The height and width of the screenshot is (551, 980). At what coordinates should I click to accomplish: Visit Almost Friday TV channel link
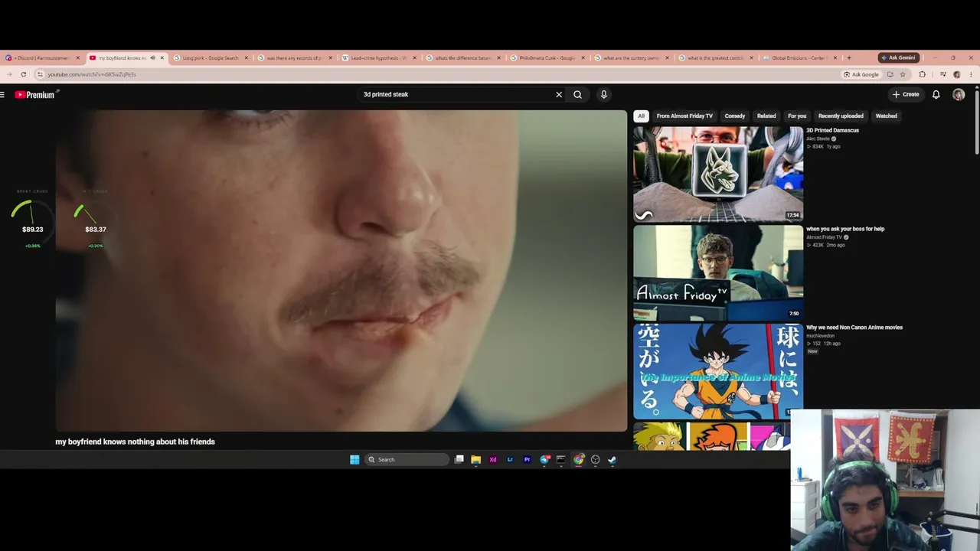824,237
